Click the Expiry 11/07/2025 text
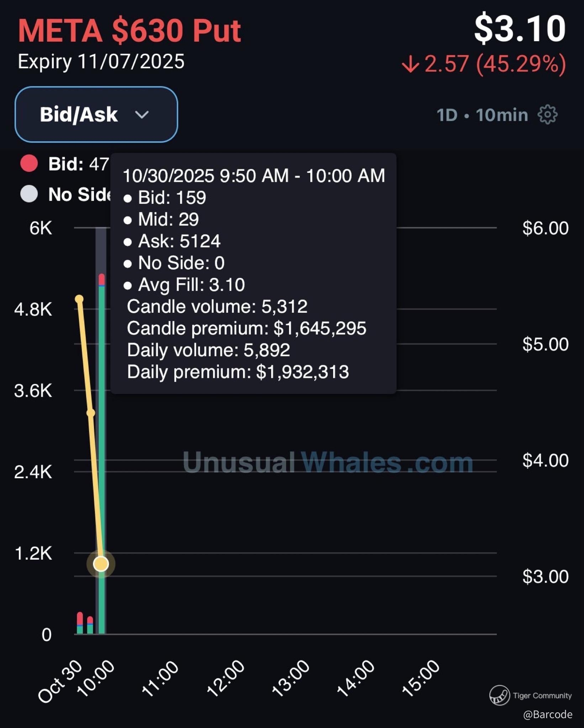Screen dimensions: 584x728 pos(101,62)
